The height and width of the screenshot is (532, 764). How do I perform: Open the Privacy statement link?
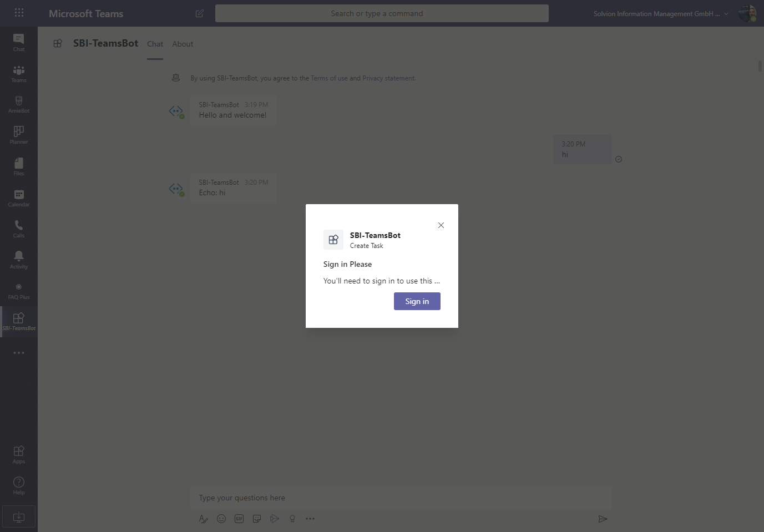[x=388, y=78]
